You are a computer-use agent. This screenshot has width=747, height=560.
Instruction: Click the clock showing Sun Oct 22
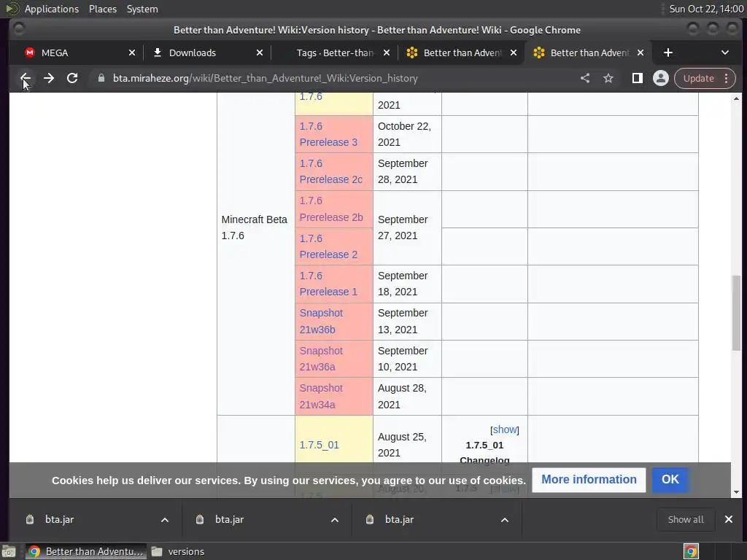pos(706,9)
